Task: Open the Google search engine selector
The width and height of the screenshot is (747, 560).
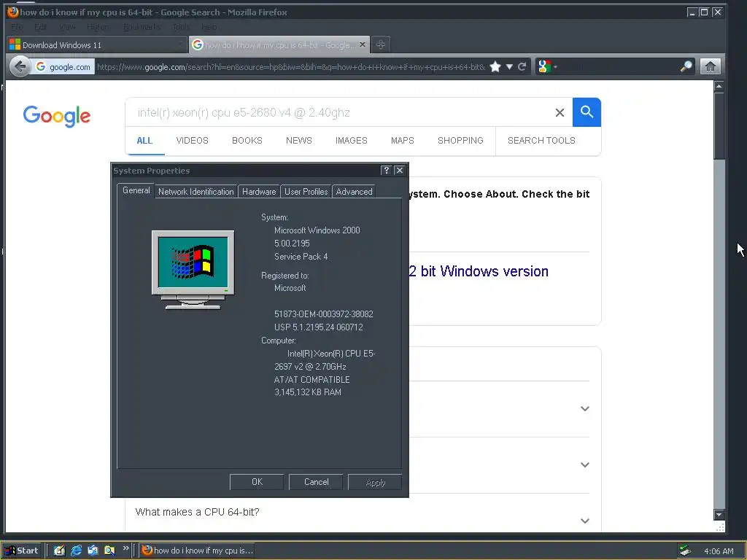Action: [x=546, y=66]
